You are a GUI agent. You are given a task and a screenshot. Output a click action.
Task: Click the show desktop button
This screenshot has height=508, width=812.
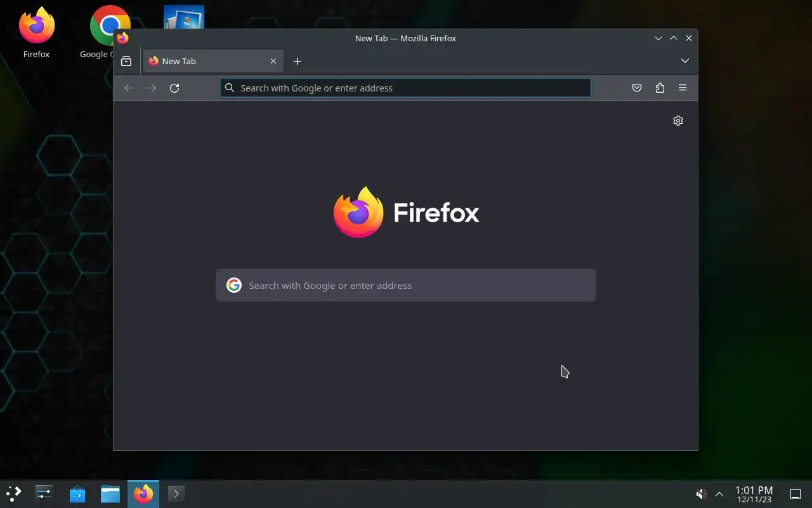pyautogui.click(x=795, y=494)
